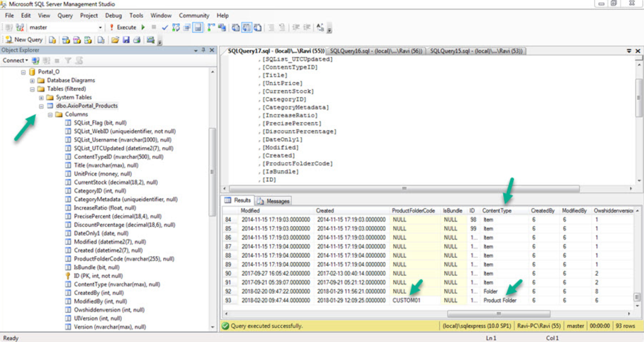Open the Community menu

pos(194,15)
